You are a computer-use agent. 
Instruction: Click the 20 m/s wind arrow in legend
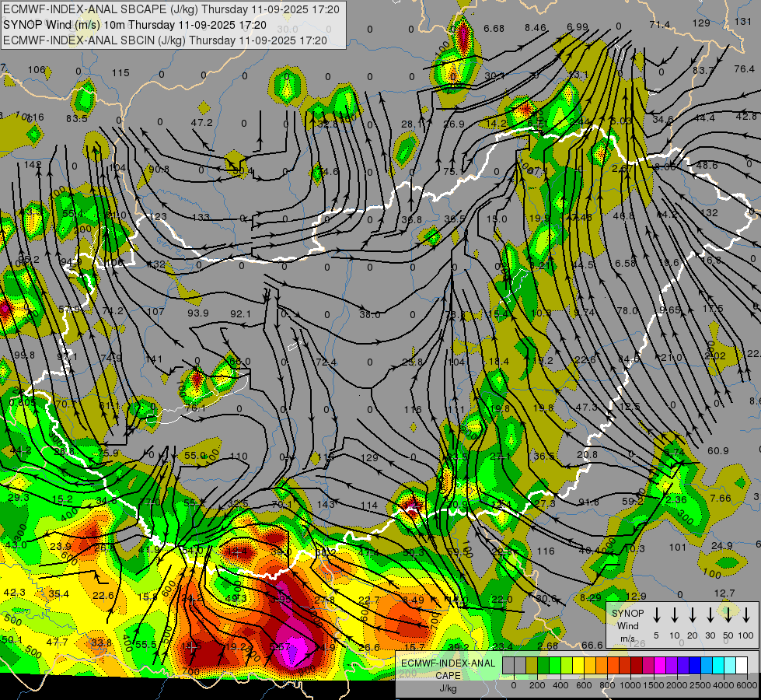pos(693,615)
